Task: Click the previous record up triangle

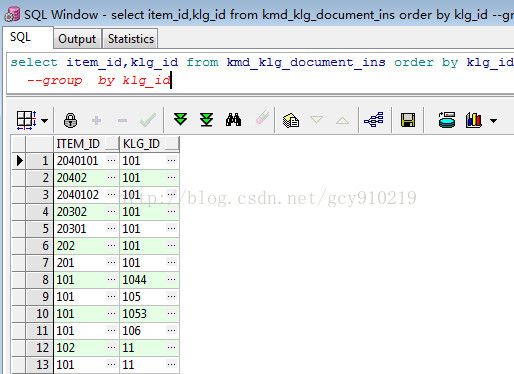Action: coord(342,120)
